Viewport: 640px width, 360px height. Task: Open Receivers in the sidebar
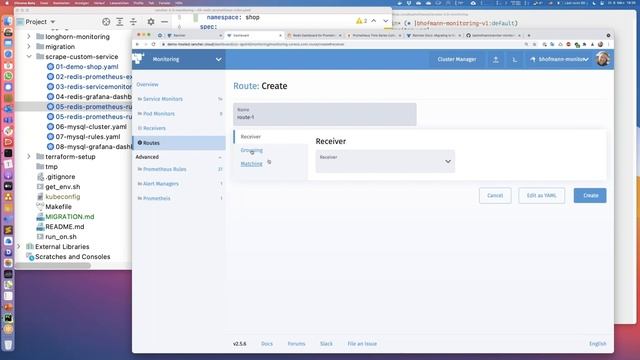coord(179,128)
